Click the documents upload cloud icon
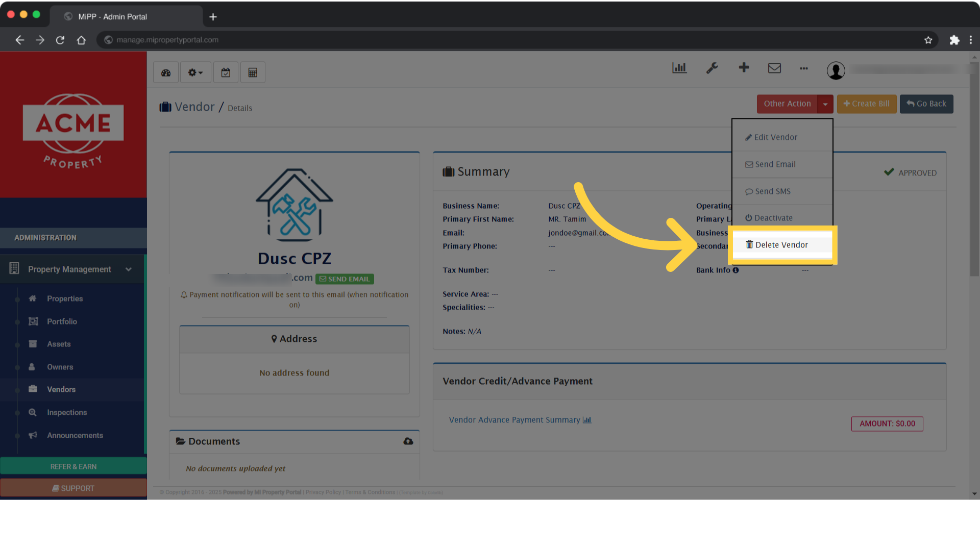Image resolution: width=980 pixels, height=551 pixels. [x=408, y=441]
